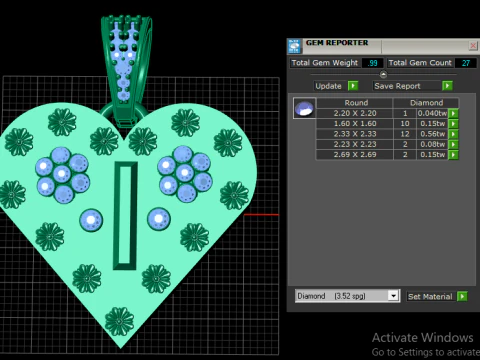This screenshot has height=360, width=480.
Task: Click the green arrow beside Save Report
Action: (447, 86)
